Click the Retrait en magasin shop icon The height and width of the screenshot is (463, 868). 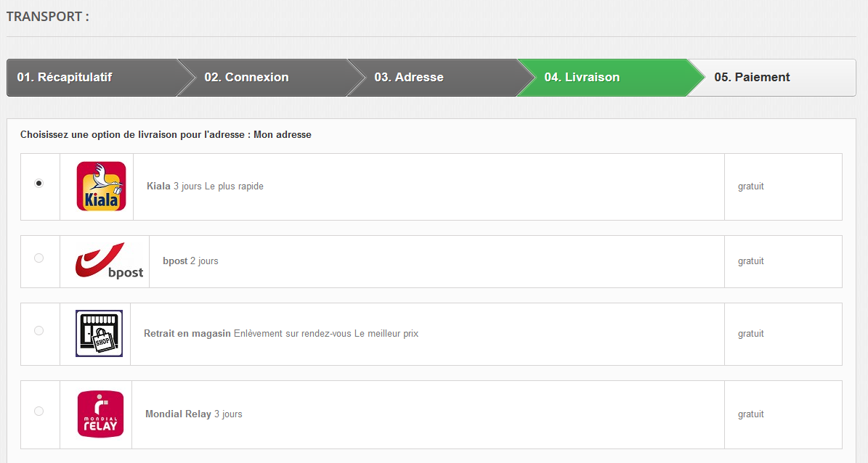[99, 334]
